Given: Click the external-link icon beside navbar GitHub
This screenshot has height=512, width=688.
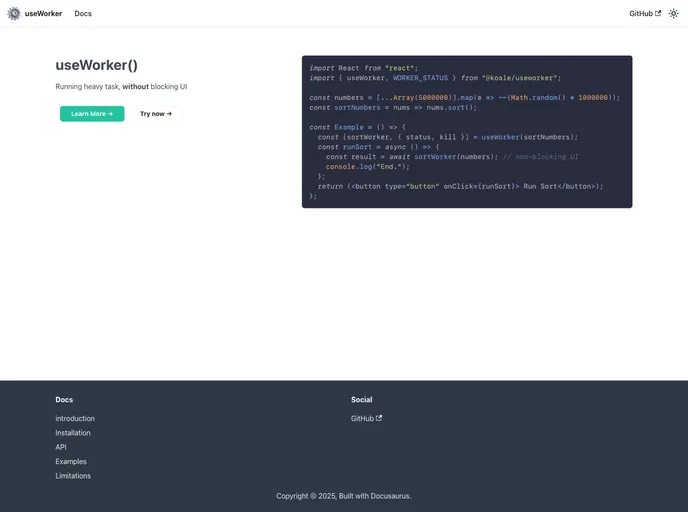Looking at the screenshot, I should 658,13.
